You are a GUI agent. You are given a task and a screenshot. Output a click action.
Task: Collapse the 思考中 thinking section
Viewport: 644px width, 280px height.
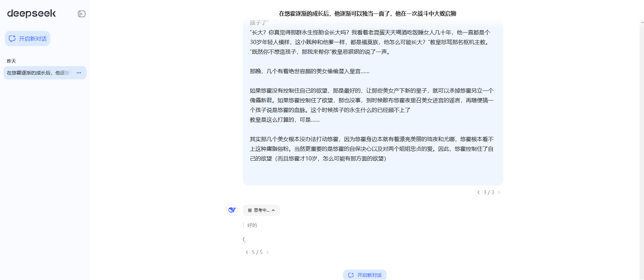click(261, 210)
